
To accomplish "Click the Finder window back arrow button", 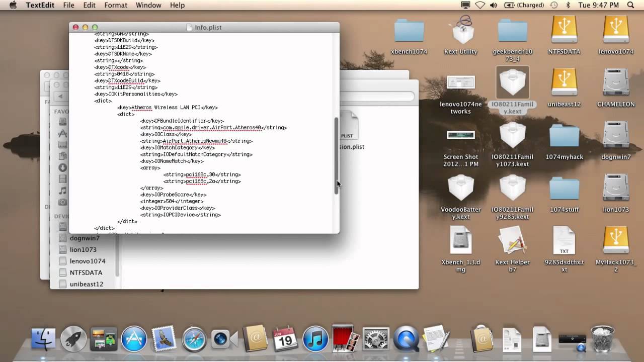I will [61, 97].
